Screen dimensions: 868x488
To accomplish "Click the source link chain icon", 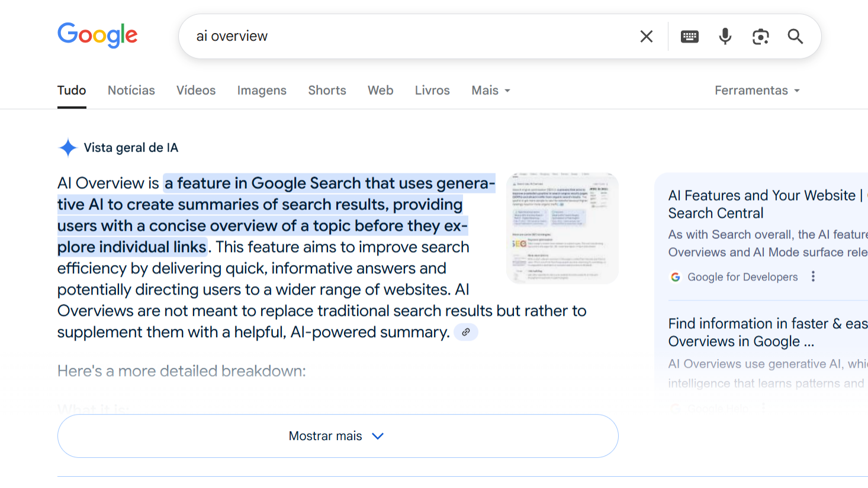I will (x=466, y=332).
